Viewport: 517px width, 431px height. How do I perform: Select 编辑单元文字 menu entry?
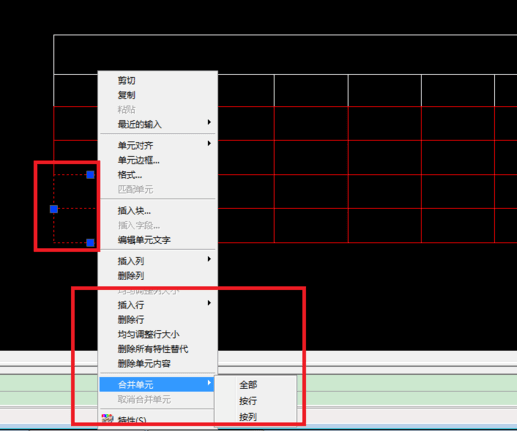[x=144, y=240]
